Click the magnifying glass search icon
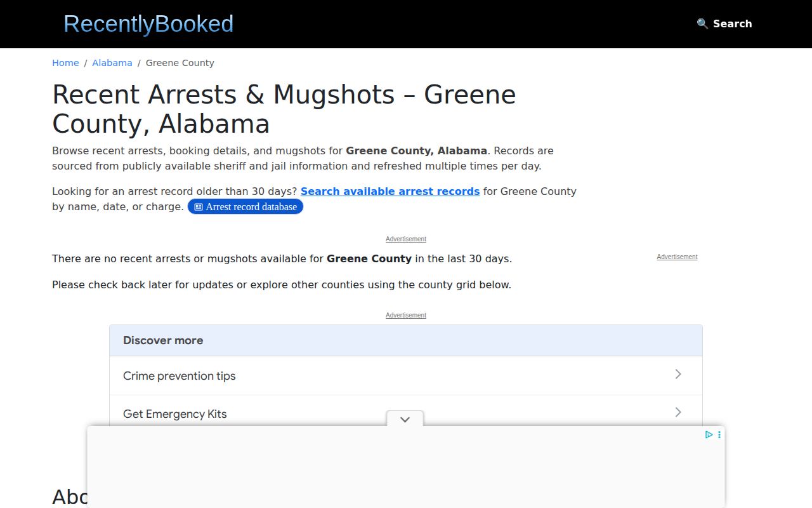This screenshot has height=508, width=812. (702, 23)
